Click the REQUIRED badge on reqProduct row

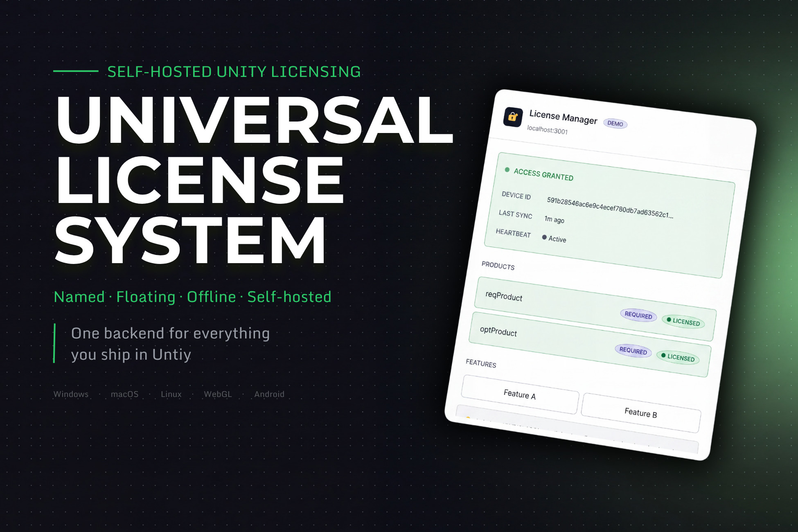638,315
